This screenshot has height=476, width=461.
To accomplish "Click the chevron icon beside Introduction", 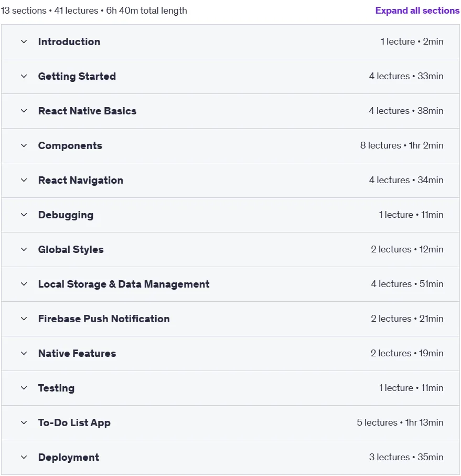I will tap(24, 41).
